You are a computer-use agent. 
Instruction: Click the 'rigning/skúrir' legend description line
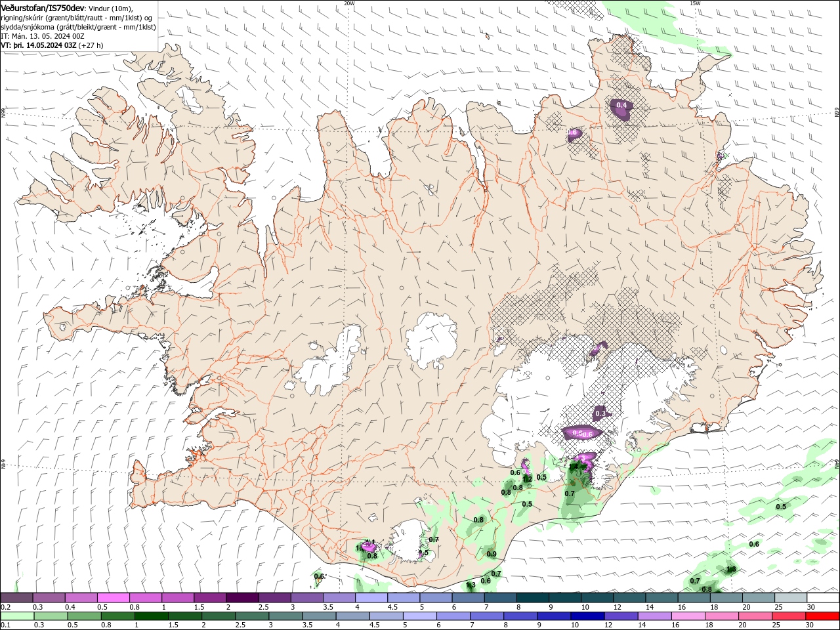click(77, 17)
